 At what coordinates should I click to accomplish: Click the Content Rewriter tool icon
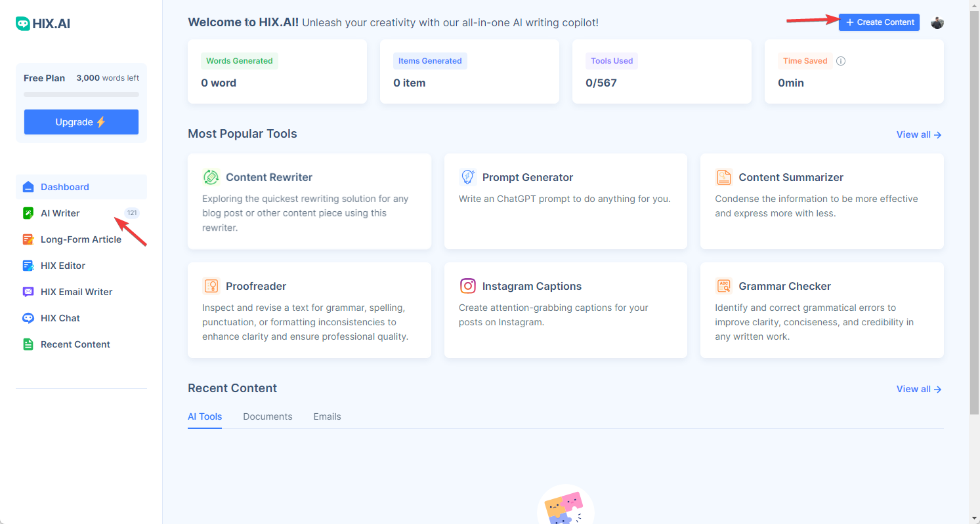[211, 177]
